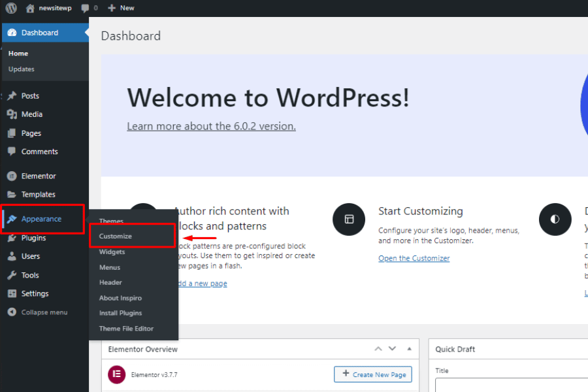The image size is (588, 392).
Task: Click the Templates folder icon
Action: click(12, 195)
